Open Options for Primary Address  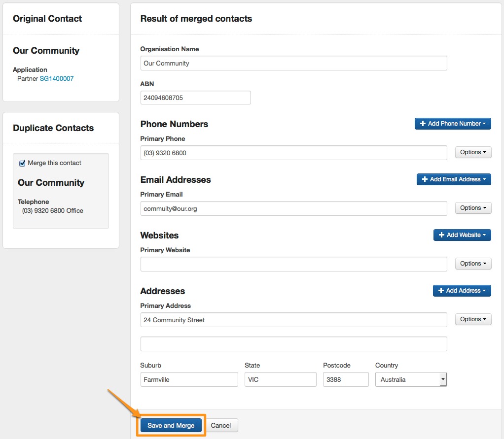pos(473,319)
